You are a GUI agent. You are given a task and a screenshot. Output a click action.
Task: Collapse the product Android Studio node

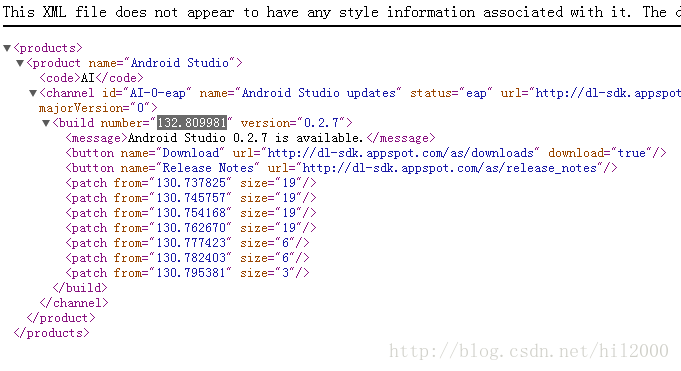pyautogui.click(x=20, y=63)
